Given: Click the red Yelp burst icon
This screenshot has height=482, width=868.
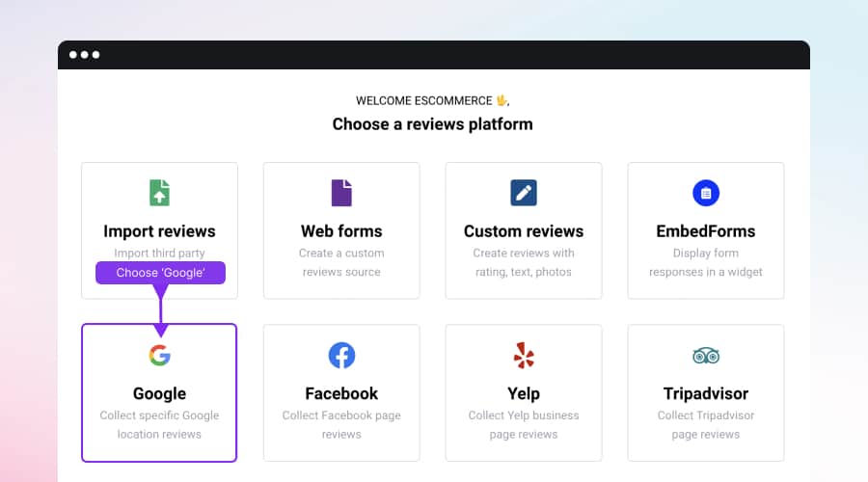Looking at the screenshot, I should click(524, 356).
